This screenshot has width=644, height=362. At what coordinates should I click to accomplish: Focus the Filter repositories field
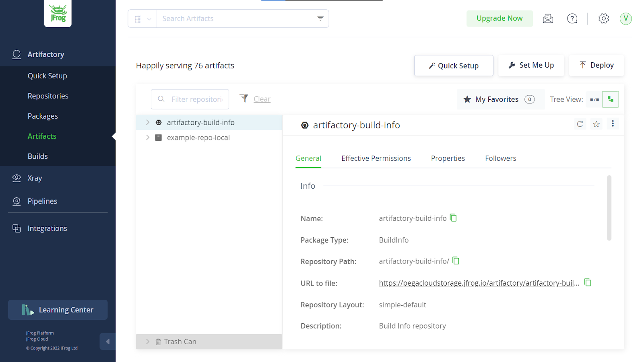[190, 99]
